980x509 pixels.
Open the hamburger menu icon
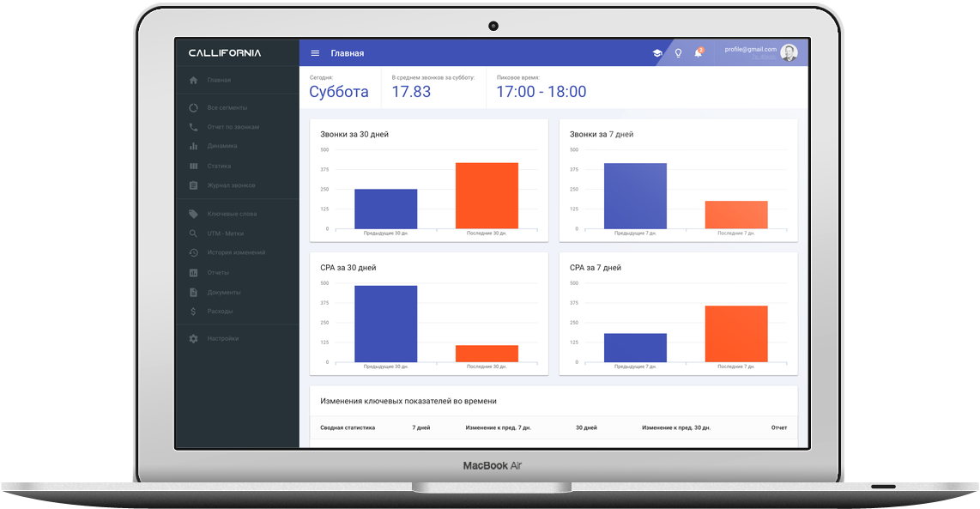(x=315, y=53)
